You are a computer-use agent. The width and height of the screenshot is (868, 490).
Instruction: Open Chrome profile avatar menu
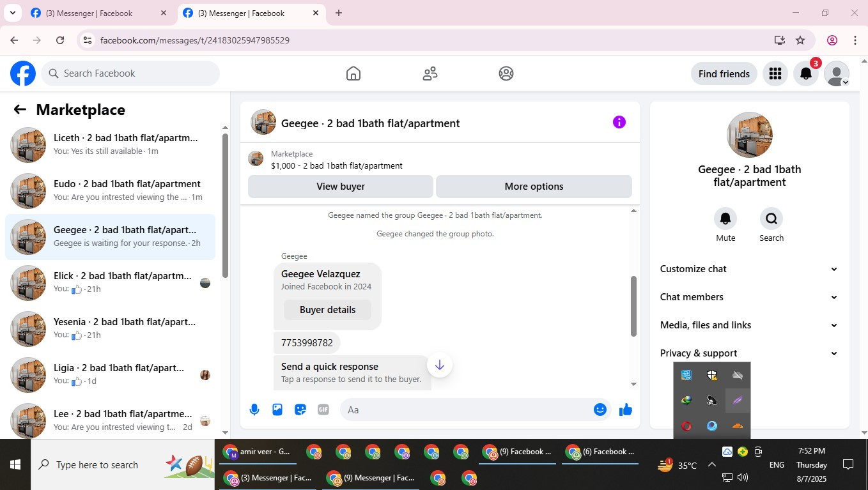pos(832,40)
